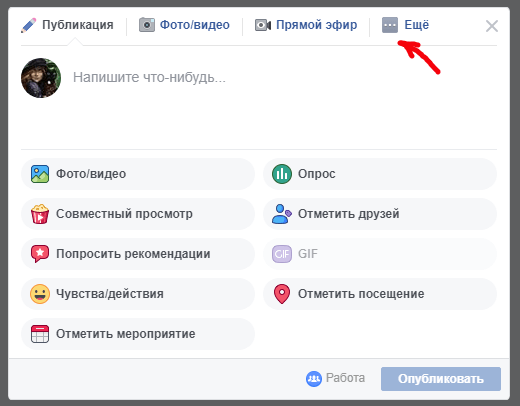Select Попросить рекомендации option

(138, 254)
